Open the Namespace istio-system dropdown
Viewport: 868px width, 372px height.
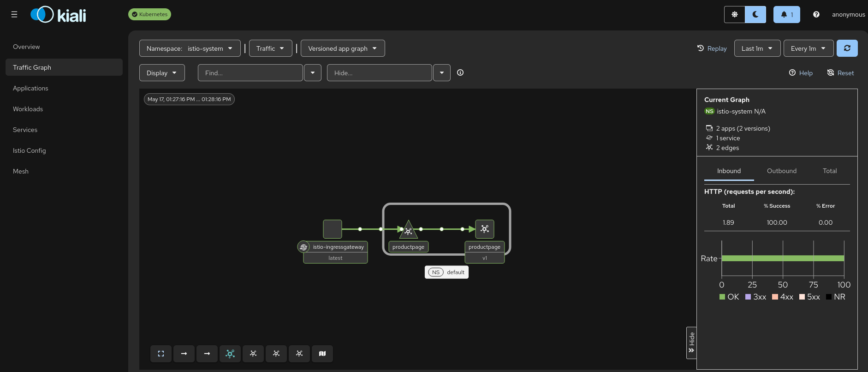click(x=190, y=48)
